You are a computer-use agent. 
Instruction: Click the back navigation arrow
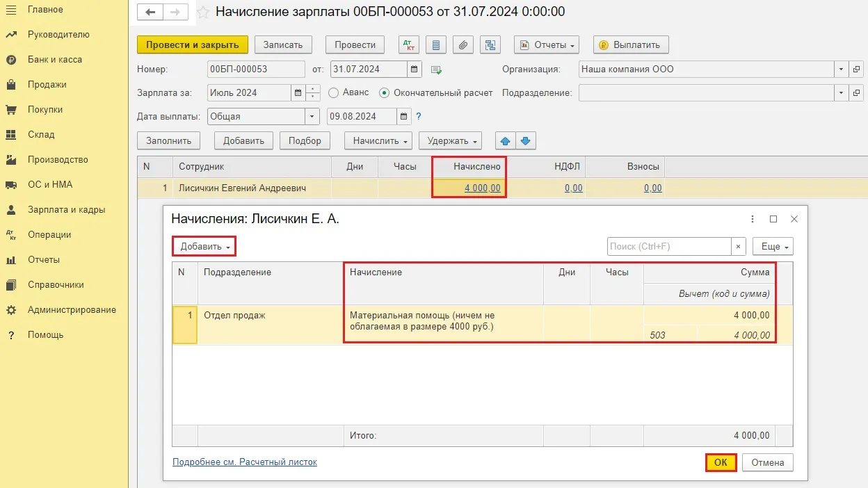pos(150,13)
